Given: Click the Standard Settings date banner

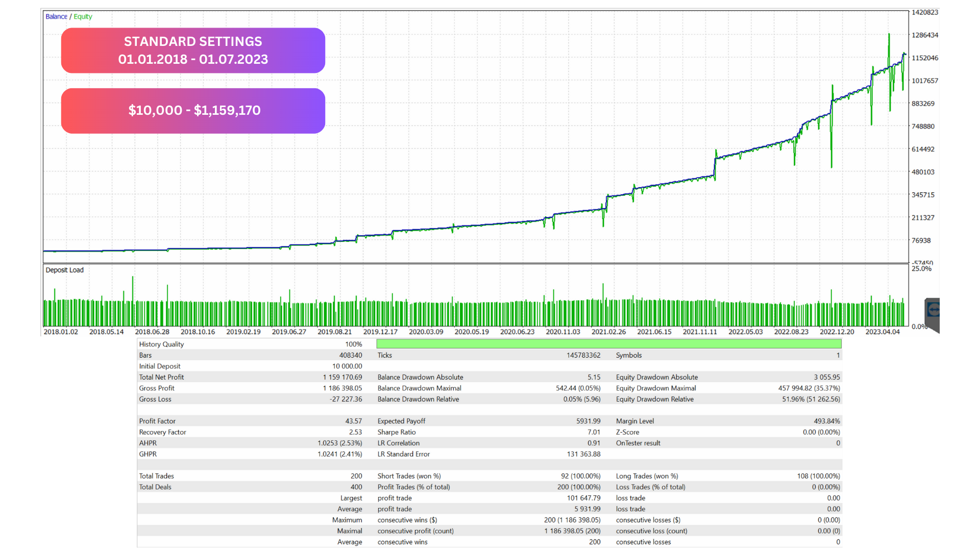Looking at the screenshot, I should (193, 51).
